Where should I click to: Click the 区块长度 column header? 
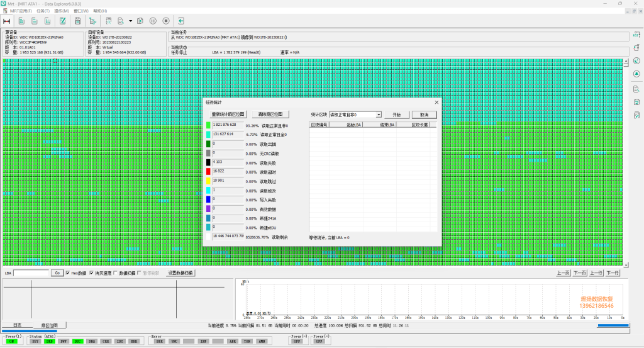click(413, 125)
